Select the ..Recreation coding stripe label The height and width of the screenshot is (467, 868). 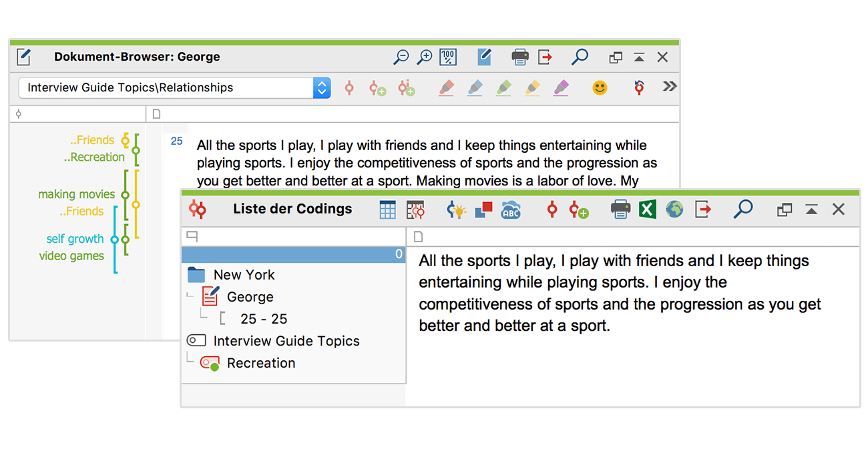coord(94,157)
